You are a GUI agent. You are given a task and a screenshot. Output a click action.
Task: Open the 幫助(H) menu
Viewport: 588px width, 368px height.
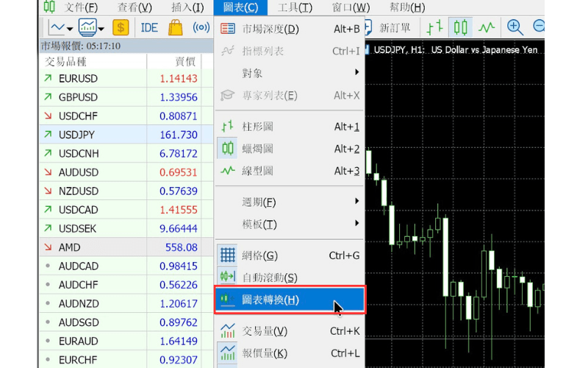(x=407, y=7)
